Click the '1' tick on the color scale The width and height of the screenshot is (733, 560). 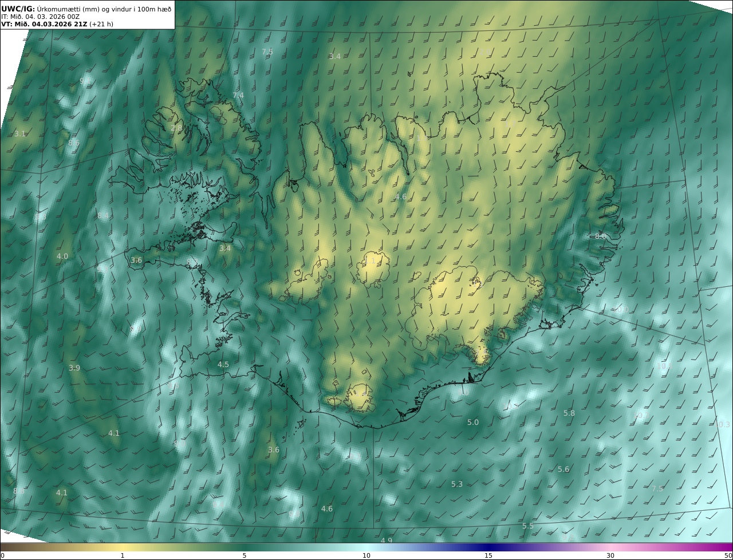(x=123, y=555)
